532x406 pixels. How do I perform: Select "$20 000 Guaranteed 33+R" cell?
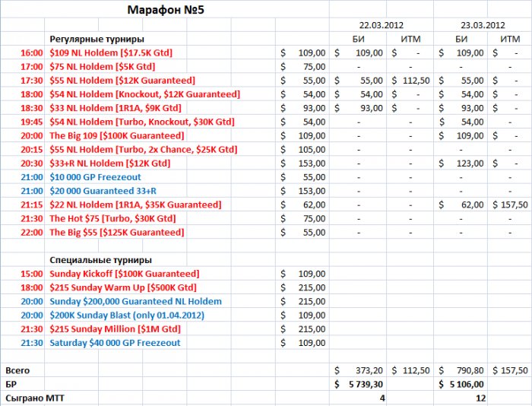click(x=103, y=191)
